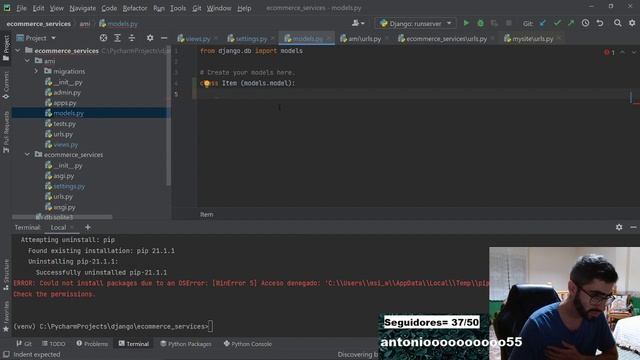Open the Python Console tool window
This screenshot has height=360, width=640.
[248, 344]
